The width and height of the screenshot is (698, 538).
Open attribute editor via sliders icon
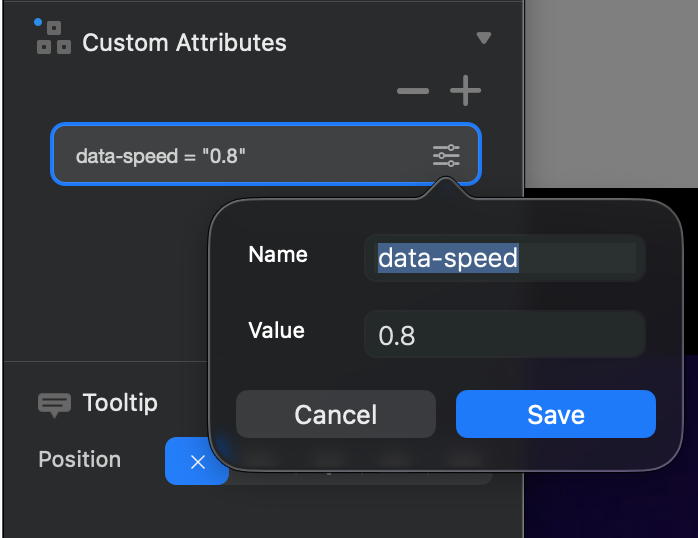coord(446,156)
